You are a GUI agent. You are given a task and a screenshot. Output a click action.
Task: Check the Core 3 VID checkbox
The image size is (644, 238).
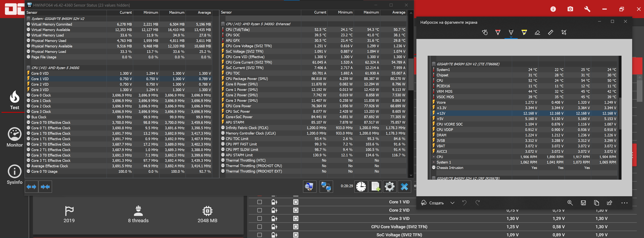[259, 218]
